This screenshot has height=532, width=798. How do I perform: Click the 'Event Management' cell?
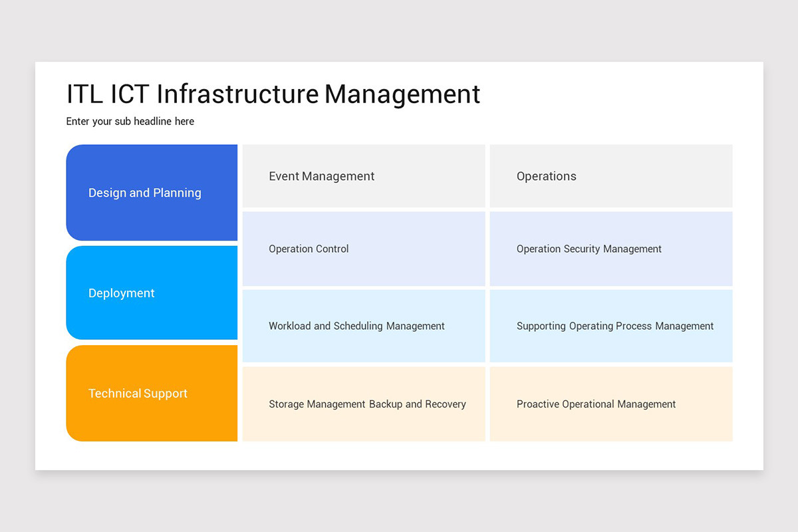point(363,176)
